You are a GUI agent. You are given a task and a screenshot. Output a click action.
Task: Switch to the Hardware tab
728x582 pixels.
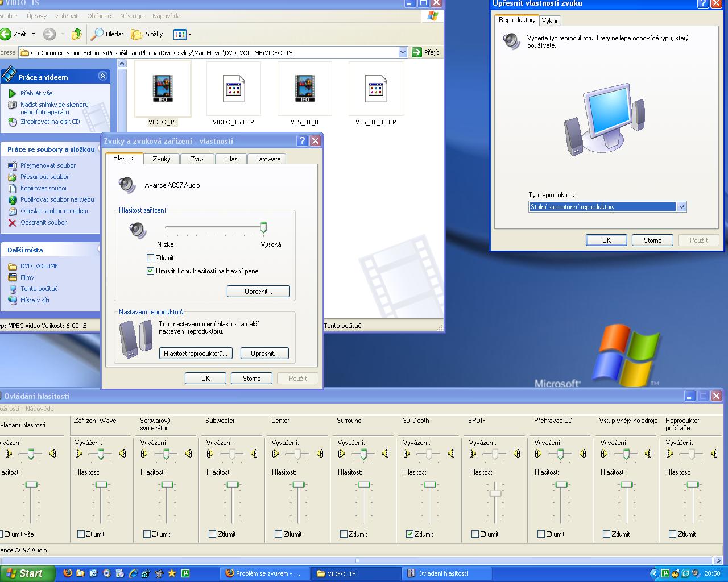click(267, 159)
